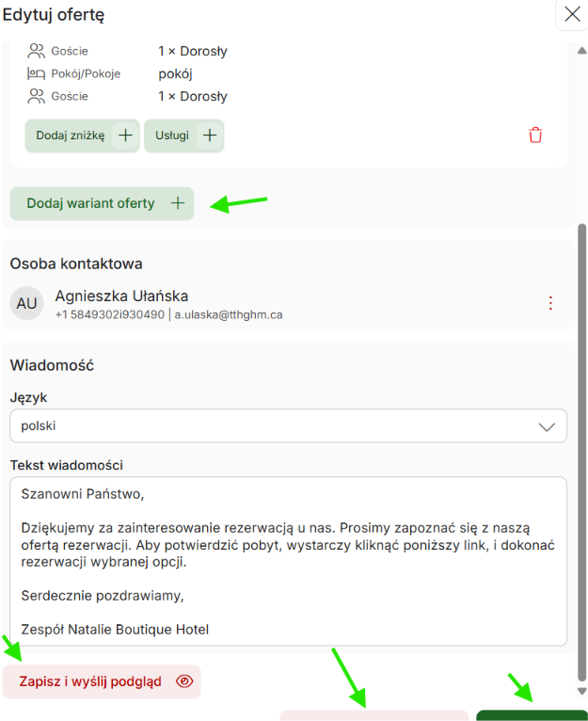Click the plus icon on Dodaj zniżkę
This screenshot has width=588, height=721.
[125, 136]
